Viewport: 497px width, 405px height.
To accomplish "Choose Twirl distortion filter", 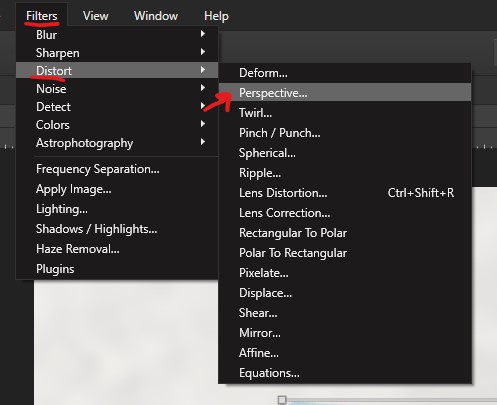I will click(345, 113).
